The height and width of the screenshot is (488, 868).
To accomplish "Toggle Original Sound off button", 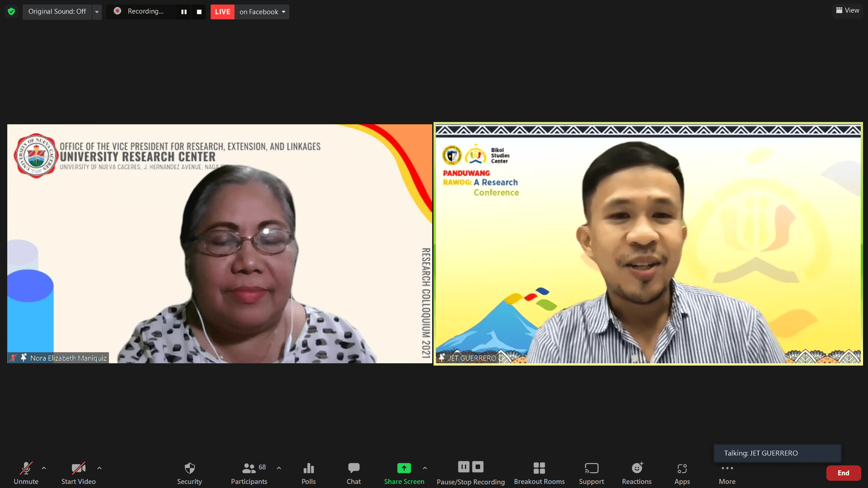I will [57, 11].
